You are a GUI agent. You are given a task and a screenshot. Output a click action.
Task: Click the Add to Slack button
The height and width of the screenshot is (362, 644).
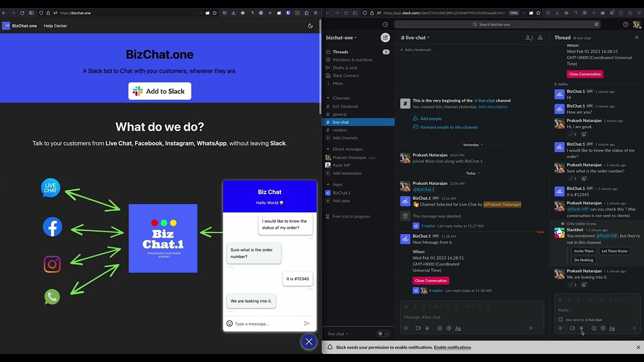click(x=159, y=91)
